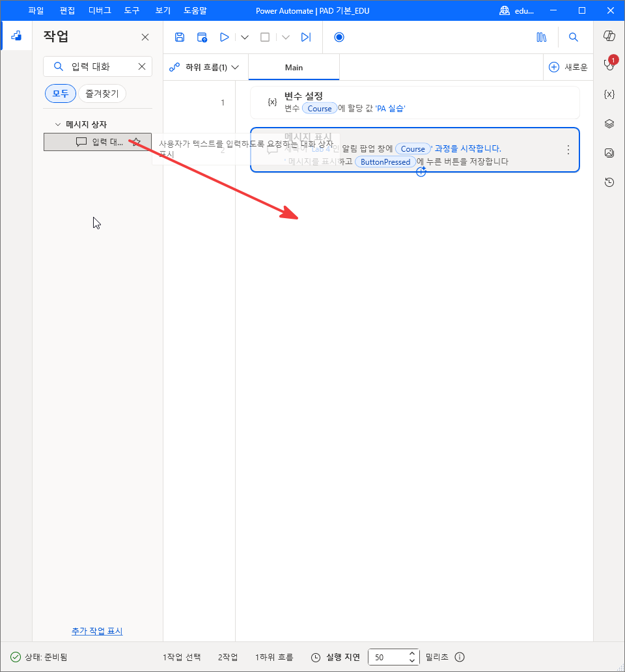
Task: Close the 작업 actions panel
Action: point(145,37)
